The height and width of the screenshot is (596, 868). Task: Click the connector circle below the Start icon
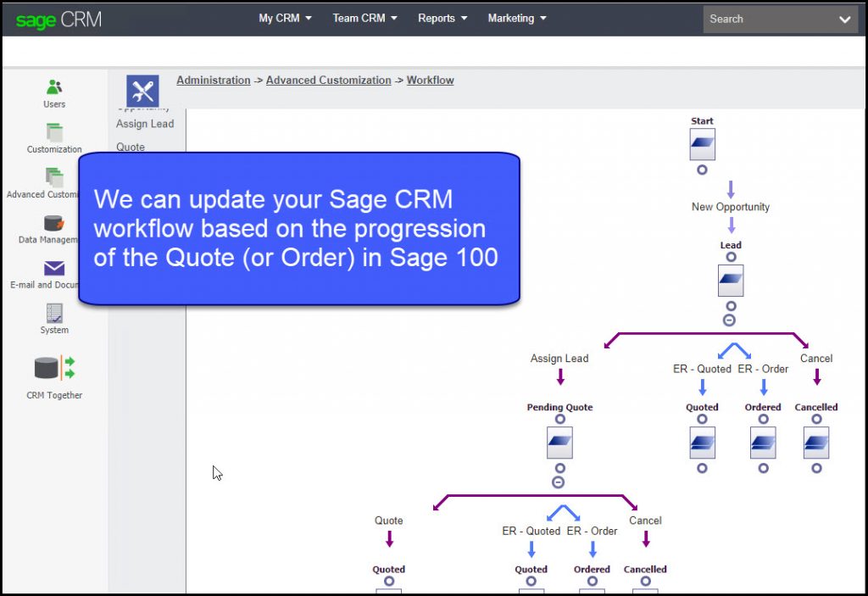click(702, 170)
